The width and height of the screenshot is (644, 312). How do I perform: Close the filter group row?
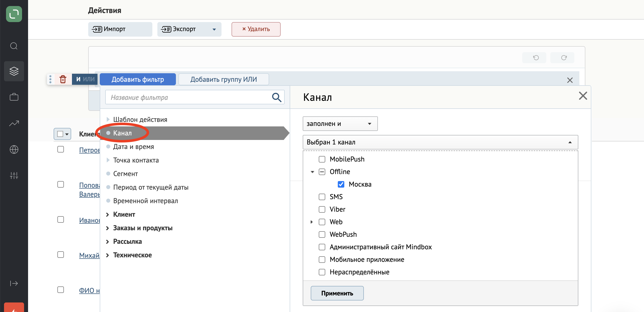pos(570,80)
